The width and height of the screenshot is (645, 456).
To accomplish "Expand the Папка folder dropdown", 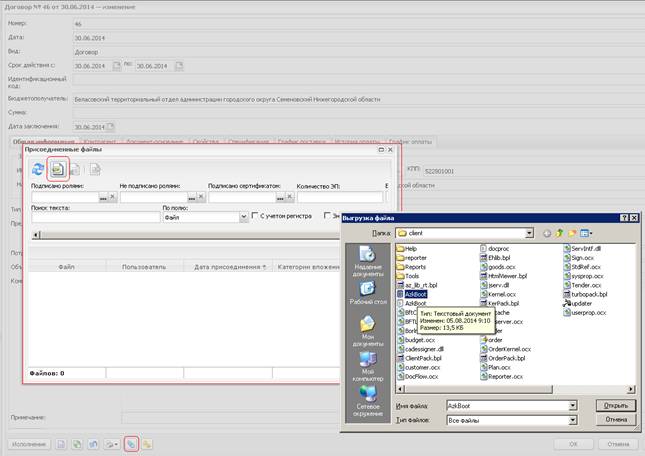I will coord(531,233).
